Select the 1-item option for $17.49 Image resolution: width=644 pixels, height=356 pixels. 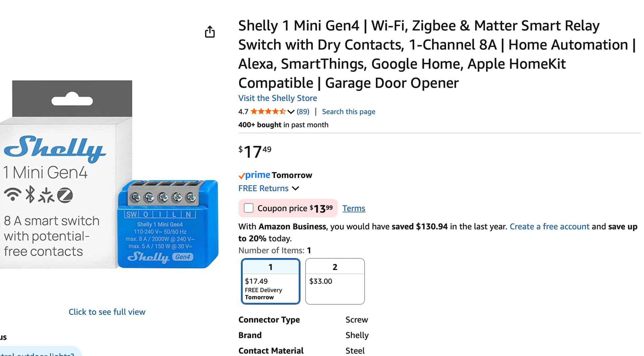270,281
